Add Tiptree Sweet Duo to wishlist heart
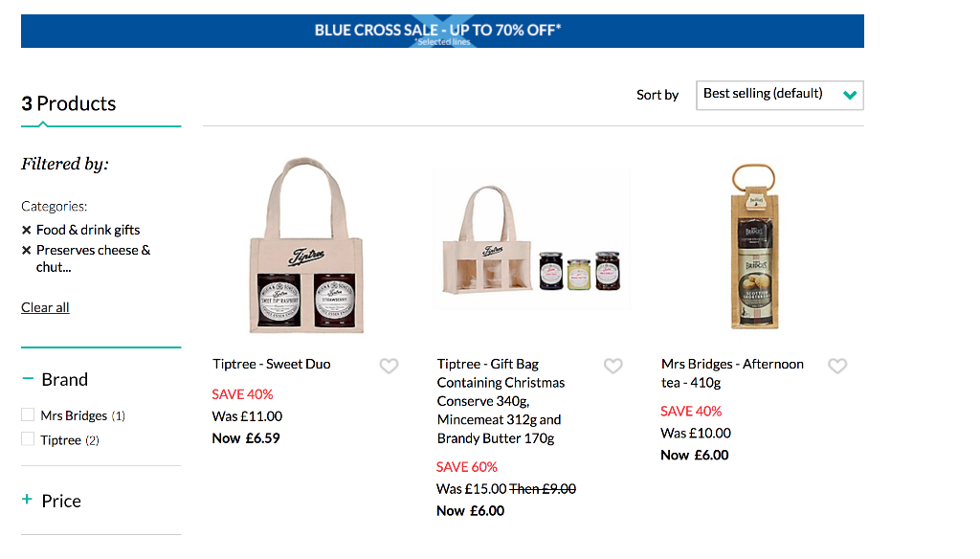The width and height of the screenshot is (980, 559). pos(389,366)
